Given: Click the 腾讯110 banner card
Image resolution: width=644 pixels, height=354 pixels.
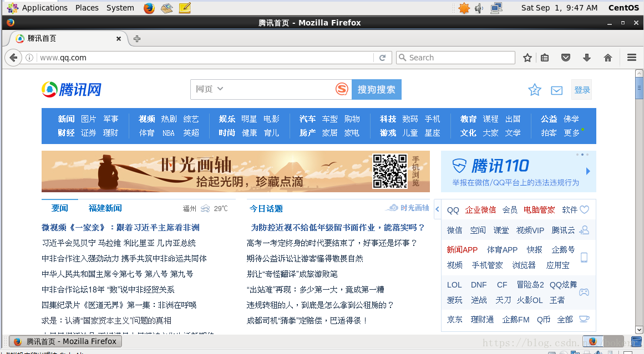Looking at the screenshot, I should pyautogui.click(x=518, y=172).
